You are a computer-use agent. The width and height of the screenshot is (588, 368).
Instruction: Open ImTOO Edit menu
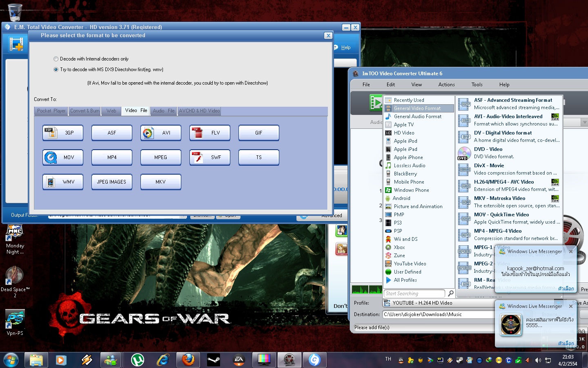coord(391,85)
